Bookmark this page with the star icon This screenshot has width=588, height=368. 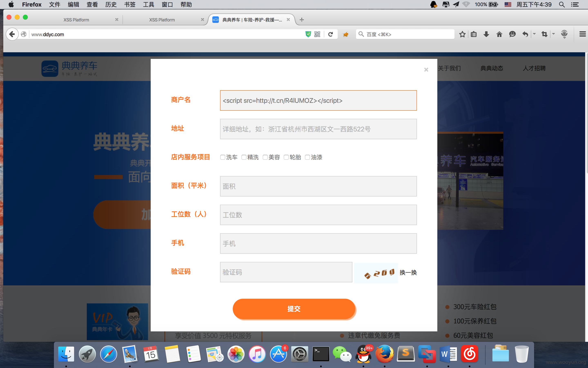coord(462,34)
